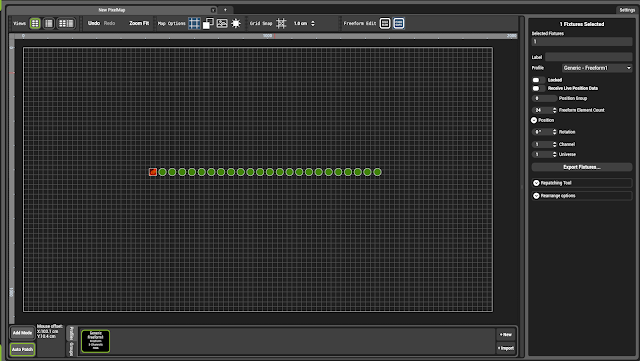Click the last green pixel in the row
The width and height of the screenshot is (640, 361).
[378, 172]
